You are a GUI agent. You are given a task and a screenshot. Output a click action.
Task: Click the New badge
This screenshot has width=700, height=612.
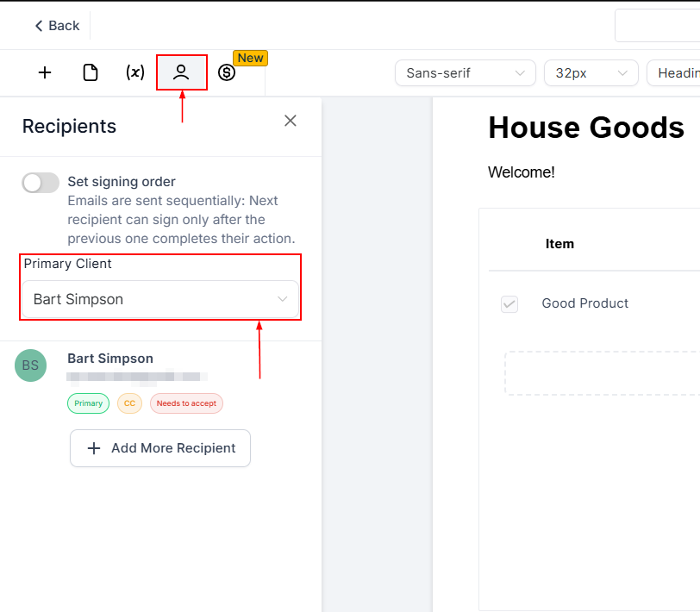click(x=251, y=58)
